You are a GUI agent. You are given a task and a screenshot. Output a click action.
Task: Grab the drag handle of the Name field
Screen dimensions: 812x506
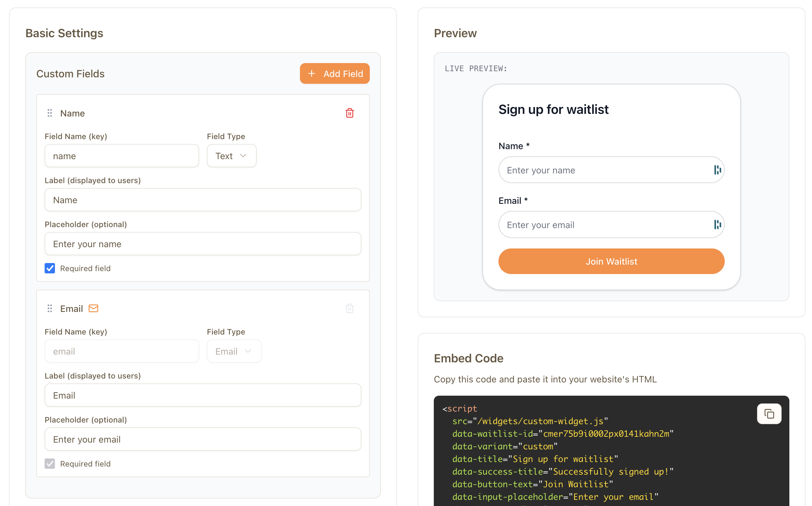point(50,113)
